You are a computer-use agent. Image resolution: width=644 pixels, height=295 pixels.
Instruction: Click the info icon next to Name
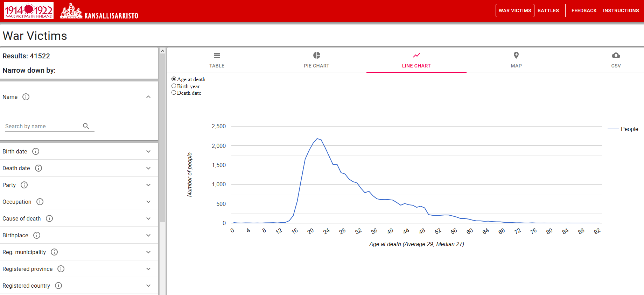pos(26,97)
